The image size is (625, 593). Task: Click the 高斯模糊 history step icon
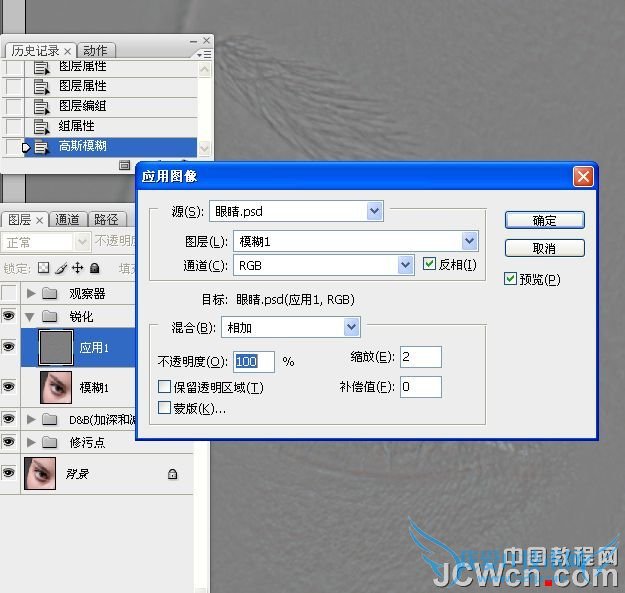pyautogui.click(x=41, y=147)
